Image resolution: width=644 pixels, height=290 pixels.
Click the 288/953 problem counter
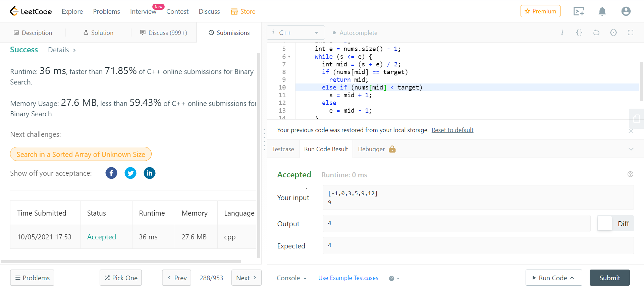pos(211,278)
